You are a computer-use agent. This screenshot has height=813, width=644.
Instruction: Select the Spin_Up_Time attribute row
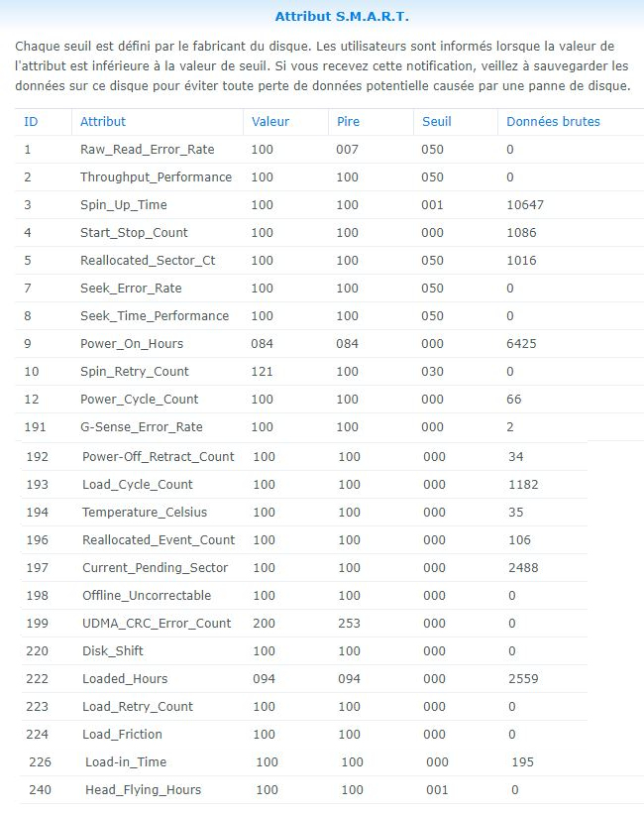[x=123, y=205]
